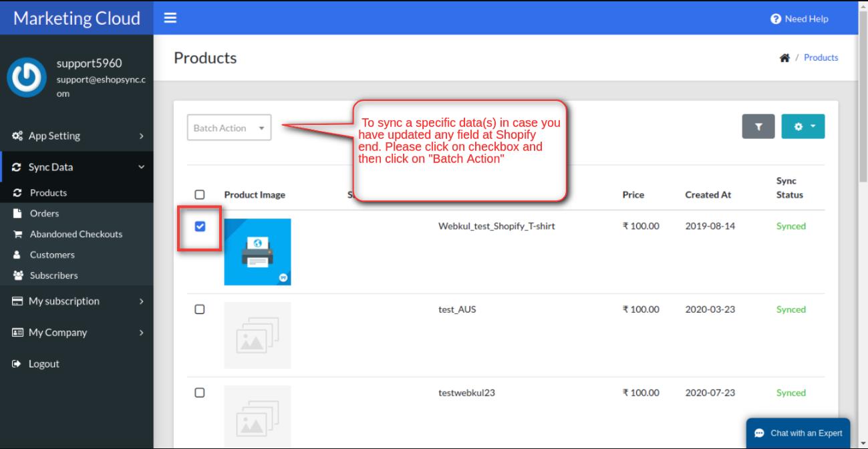Uncheck the Webkul_test_Shopify_T-shirt row checkbox
This screenshot has width=868, height=449.
point(199,227)
